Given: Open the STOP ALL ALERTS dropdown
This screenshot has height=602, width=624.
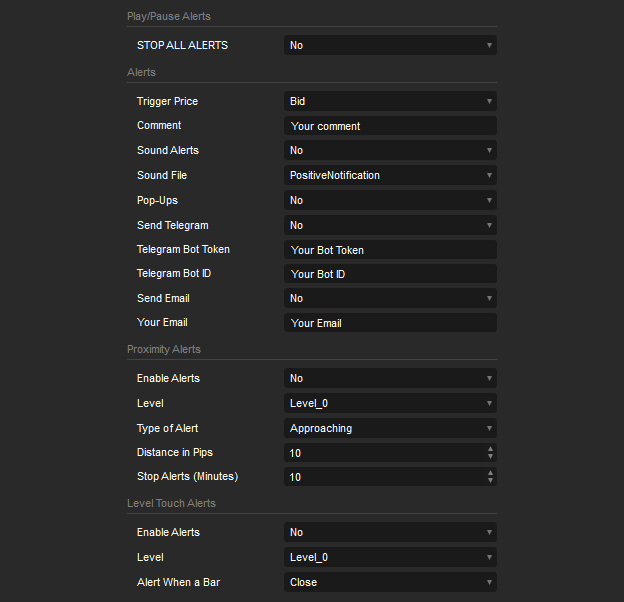Looking at the screenshot, I should (x=390, y=45).
